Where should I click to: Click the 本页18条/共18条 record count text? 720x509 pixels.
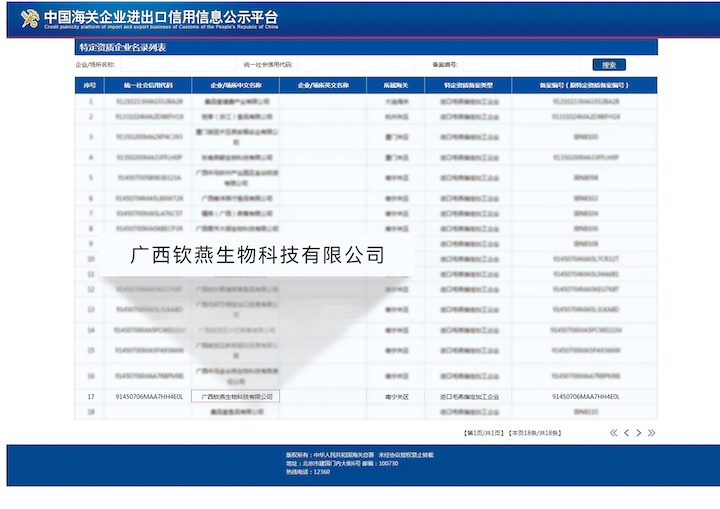(x=535, y=433)
